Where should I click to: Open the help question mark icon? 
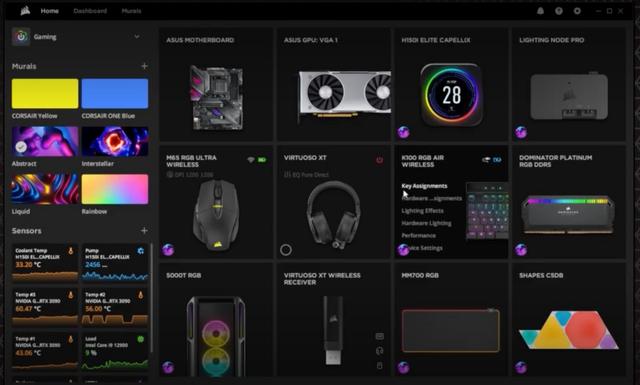[559, 11]
